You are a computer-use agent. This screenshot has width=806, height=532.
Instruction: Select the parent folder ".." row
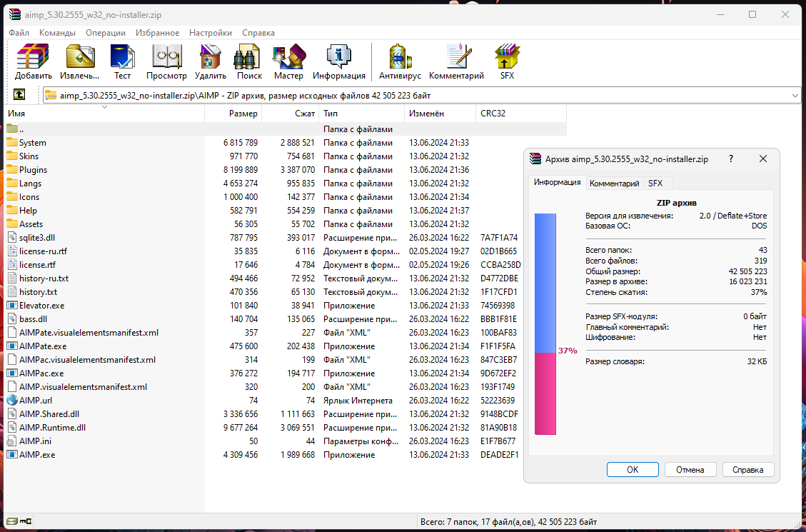click(x=286, y=129)
